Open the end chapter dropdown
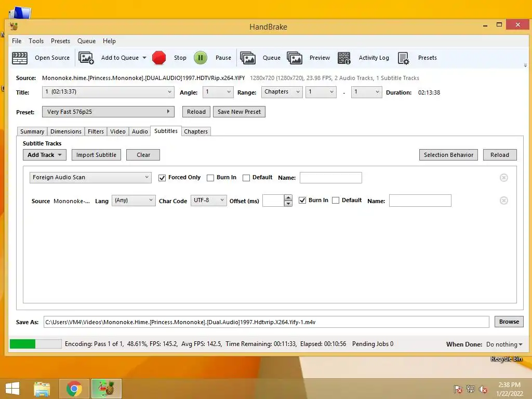The width and height of the screenshot is (532, 399). 366,92
